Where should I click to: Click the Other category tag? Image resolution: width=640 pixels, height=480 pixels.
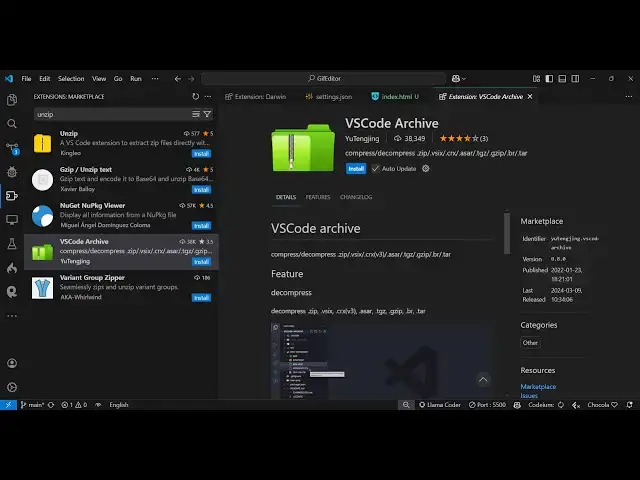pos(530,343)
